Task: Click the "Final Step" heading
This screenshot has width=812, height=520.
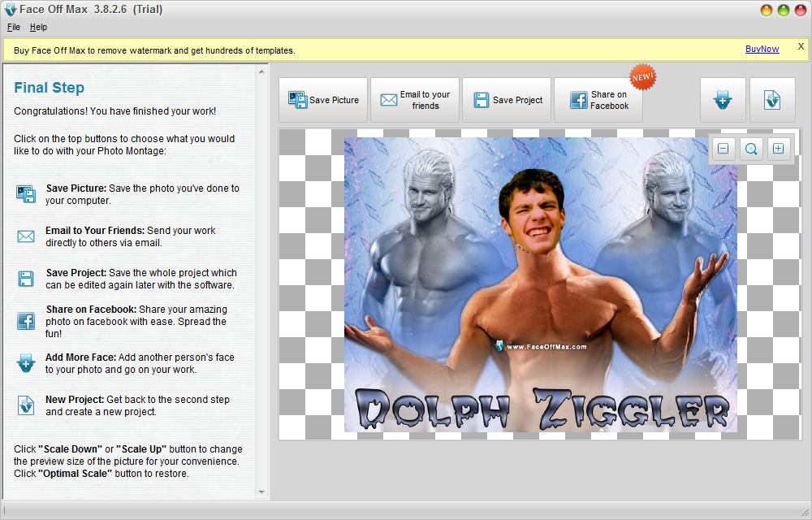Action: pos(50,88)
